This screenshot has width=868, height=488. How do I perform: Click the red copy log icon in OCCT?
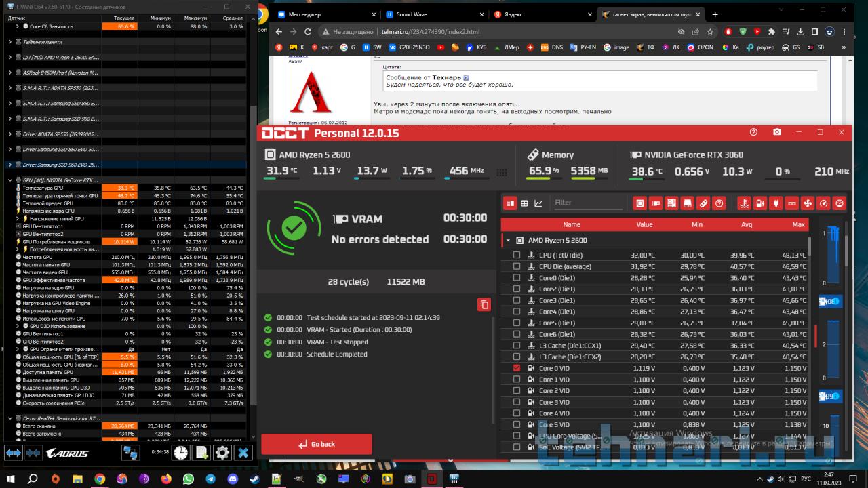click(484, 305)
